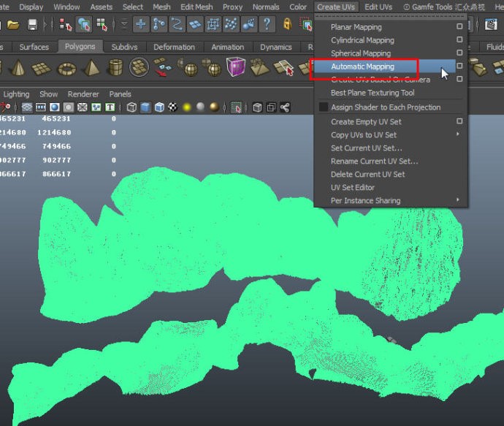This screenshot has height=426, width=504.
Task: Enable textured checkerboard sphere icon
Action: (x=173, y=107)
